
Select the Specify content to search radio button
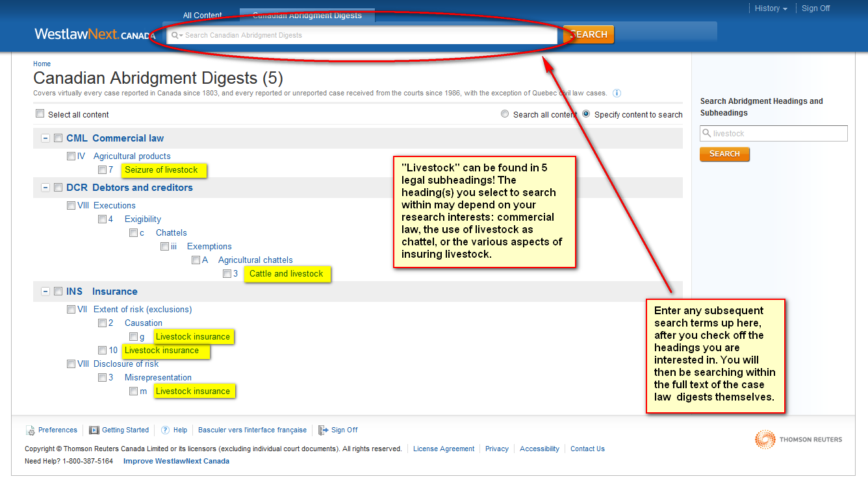coord(586,114)
